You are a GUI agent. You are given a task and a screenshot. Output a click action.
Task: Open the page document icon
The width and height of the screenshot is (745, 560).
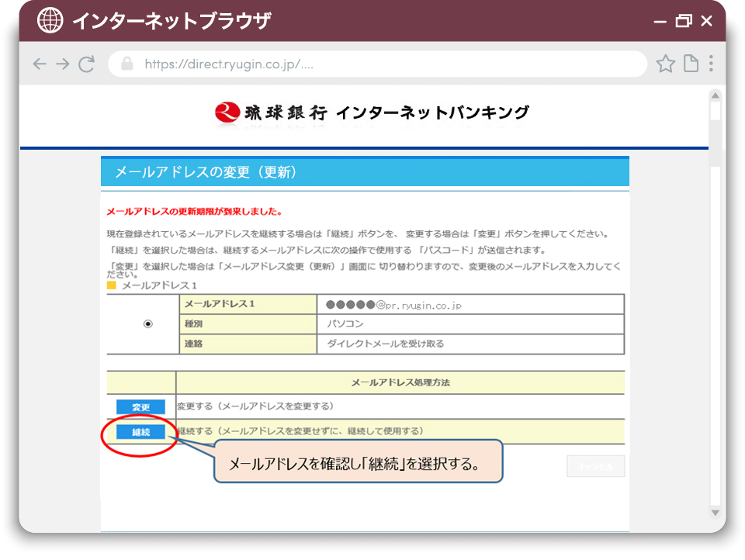coord(691,64)
